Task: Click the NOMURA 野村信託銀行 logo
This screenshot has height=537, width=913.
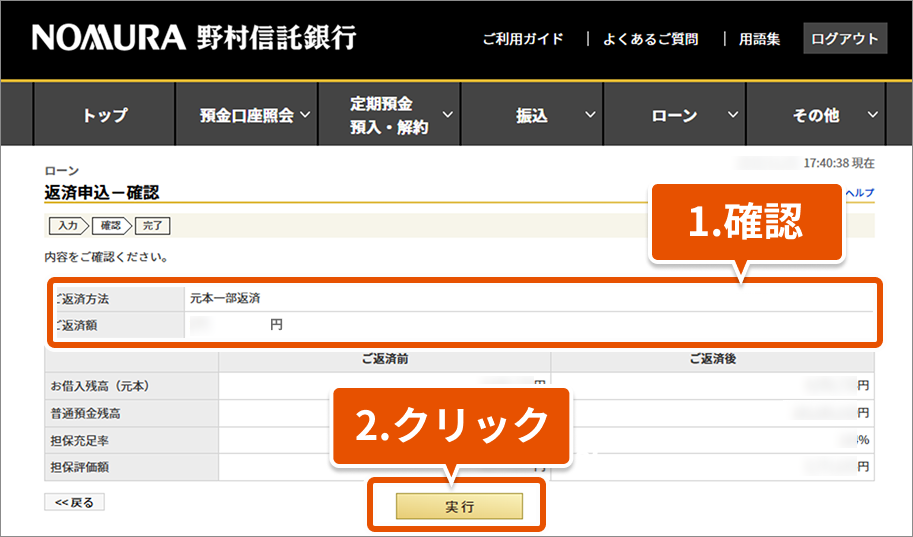Action: 194,39
